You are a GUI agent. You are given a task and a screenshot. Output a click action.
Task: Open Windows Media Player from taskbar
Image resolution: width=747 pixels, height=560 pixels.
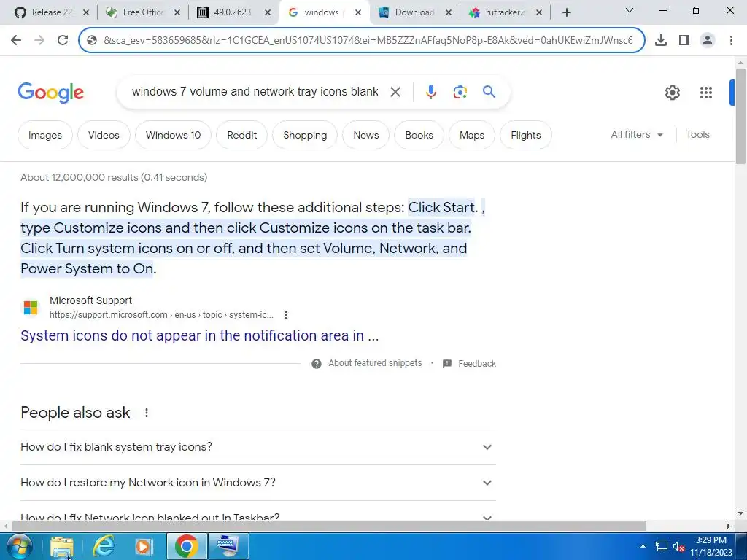pyautogui.click(x=144, y=547)
